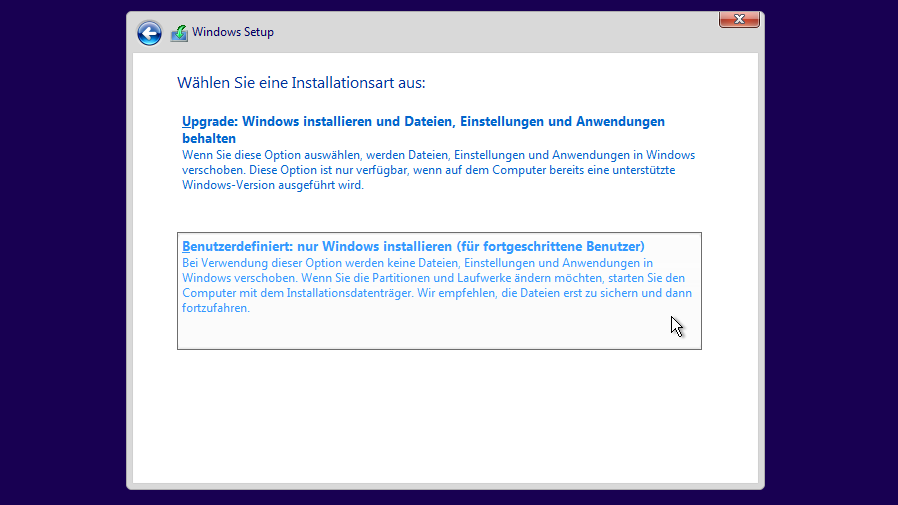Click the Upgrade option description paragraph
Screen dimensions: 898x505
(x=438, y=170)
